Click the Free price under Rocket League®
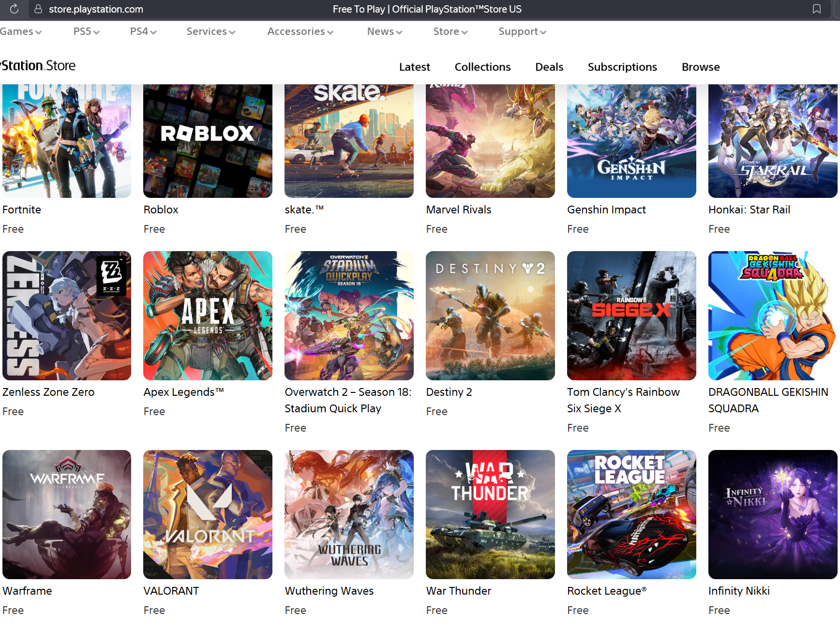The width and height of the screenshot is (840, 629). pos(578,610)
